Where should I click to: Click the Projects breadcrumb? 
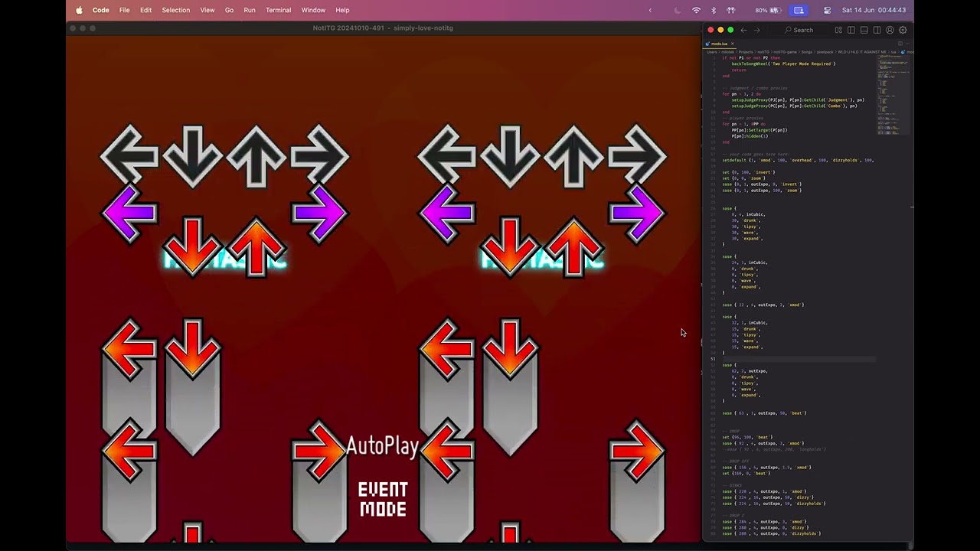(x=747, y=52)
